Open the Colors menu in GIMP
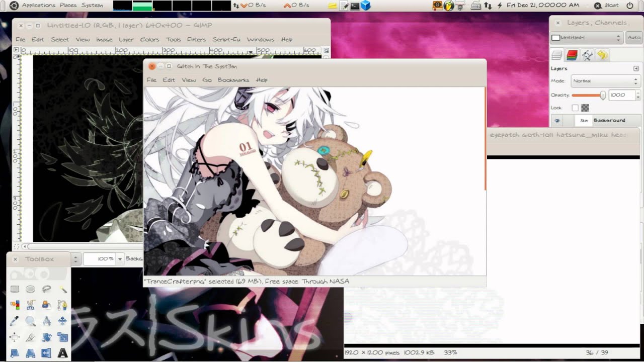This screenshot has width=644, height=362. tap(149, 39)
